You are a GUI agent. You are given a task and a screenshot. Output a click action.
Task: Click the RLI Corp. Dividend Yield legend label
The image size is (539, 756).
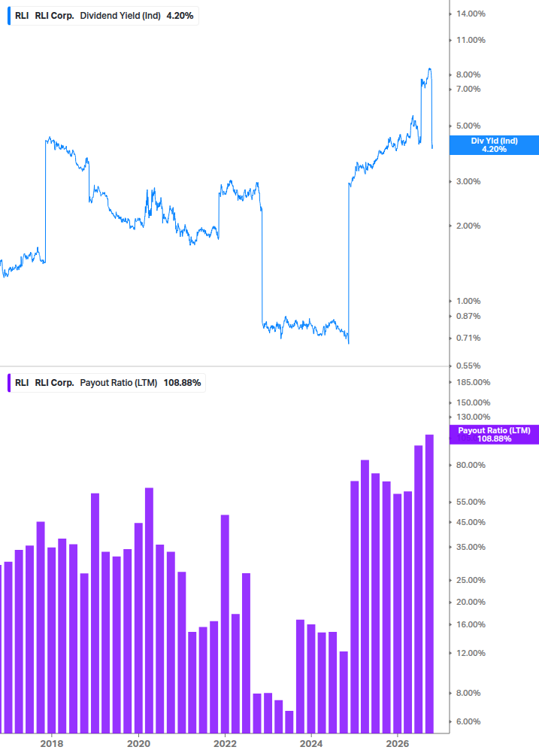pyautogui.click(x=104, y=16)
